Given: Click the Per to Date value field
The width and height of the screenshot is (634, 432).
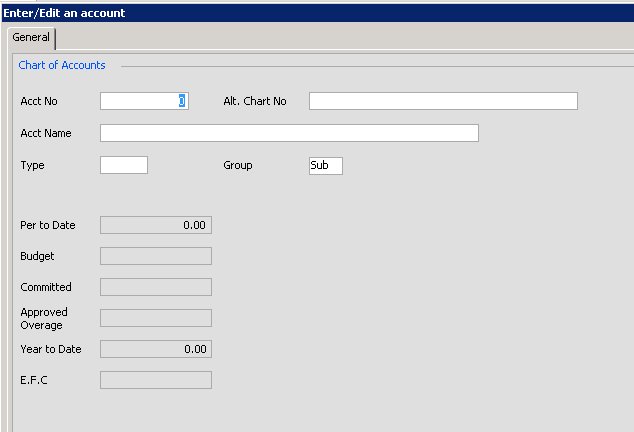Looking at the screenshot, I should (x=156, y=225).
